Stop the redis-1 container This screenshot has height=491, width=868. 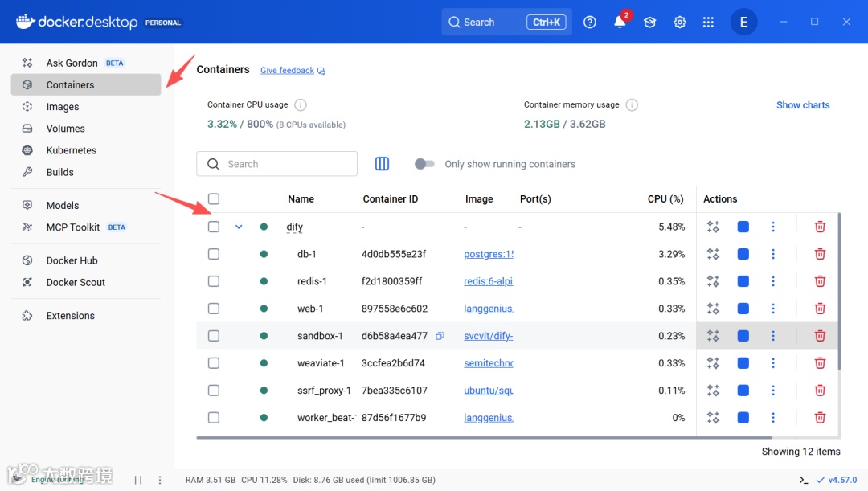[x=743, y=281]
